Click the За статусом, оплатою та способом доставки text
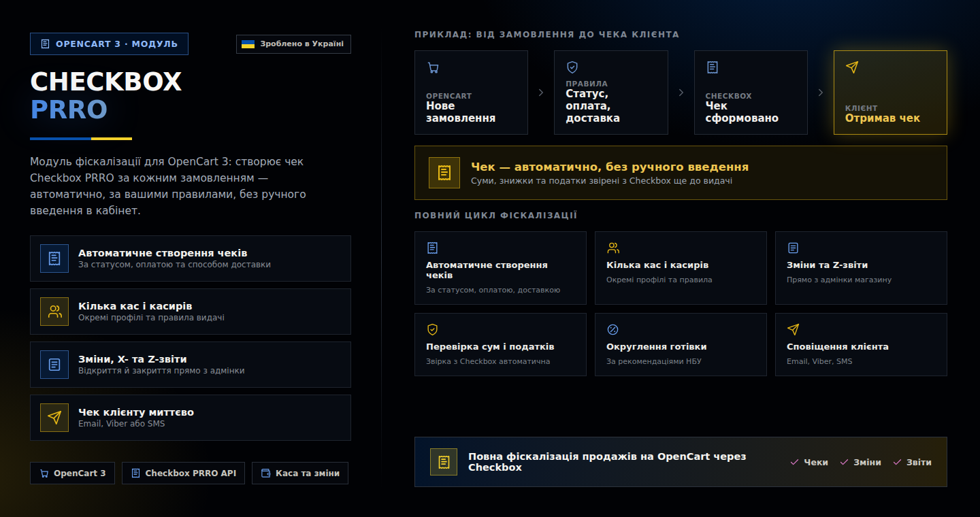Viewport: 980px width, 517px height. [x=174, y=265]
